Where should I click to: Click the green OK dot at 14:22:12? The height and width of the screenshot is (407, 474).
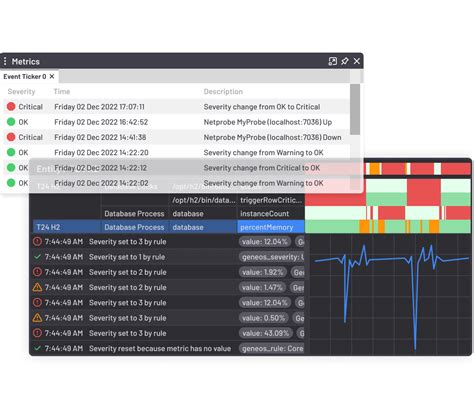(x=11, y=168)
